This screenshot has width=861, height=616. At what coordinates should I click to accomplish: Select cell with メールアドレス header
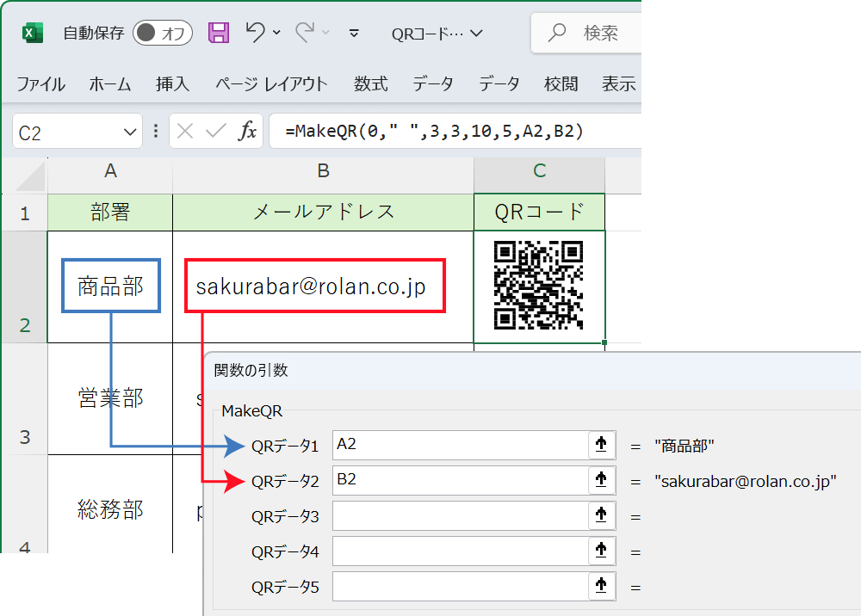pyautogui.click(x=324, y=213)
